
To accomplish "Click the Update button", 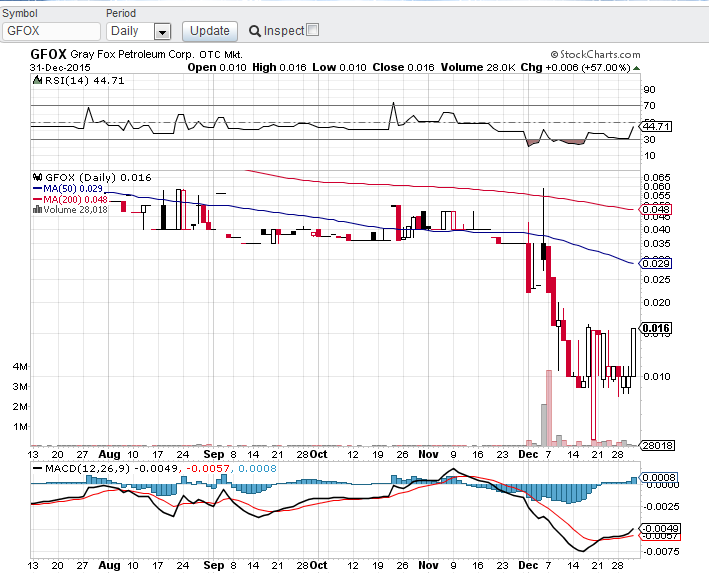I will point(210,31).
